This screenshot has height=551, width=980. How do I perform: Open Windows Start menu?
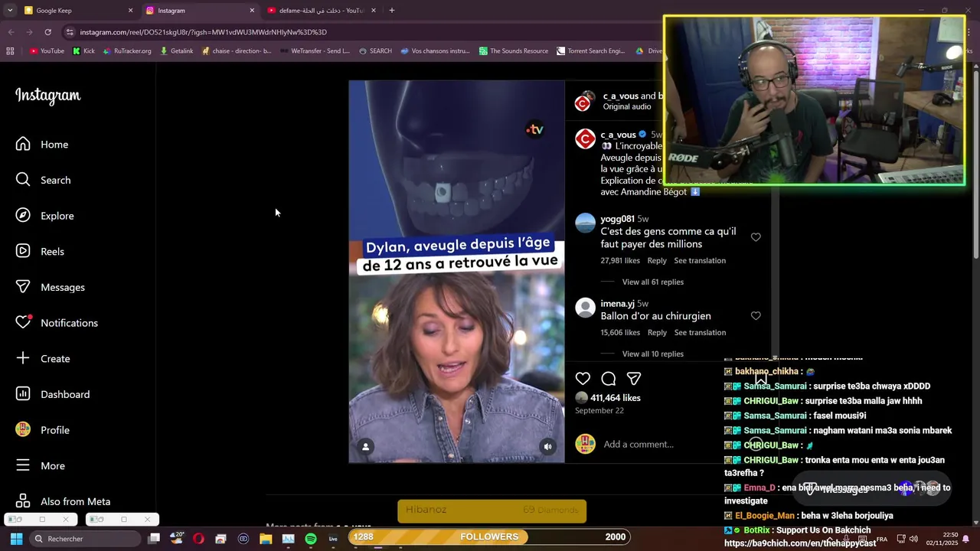(16, 539)
